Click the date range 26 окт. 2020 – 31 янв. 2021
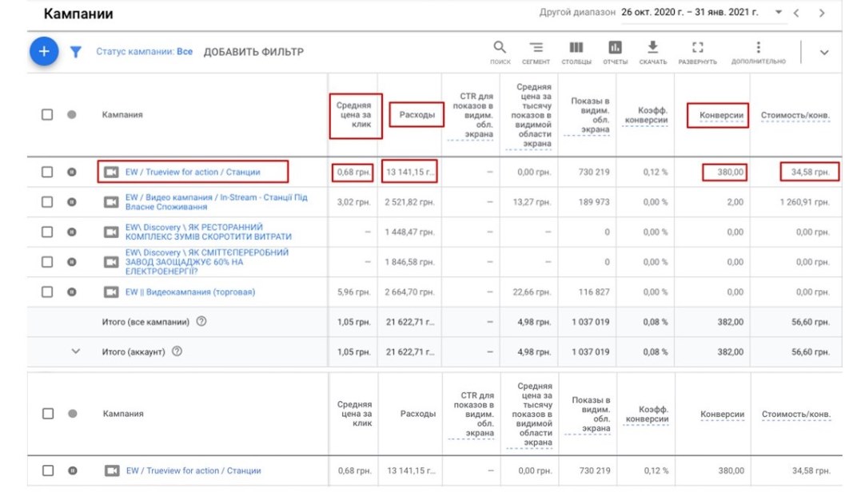The width and height of the screenshot is (865, 504). 690,11
